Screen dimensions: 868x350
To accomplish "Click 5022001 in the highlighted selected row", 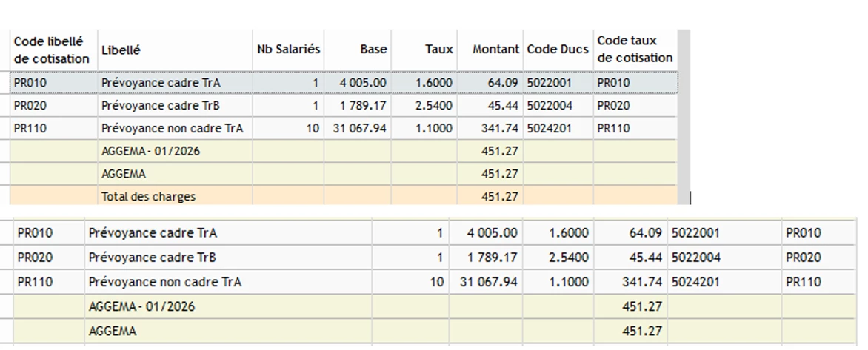I will pyautogui.click(x=549, y=83).
